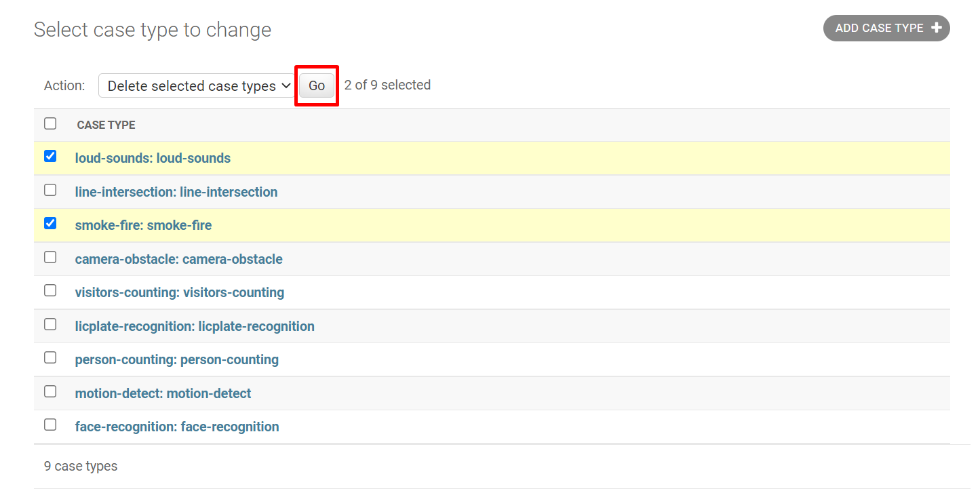The height and width of the screenshot is (491, 980).
Task: Uncheck the smoke-fire row checkbox
Action: [x=50, y=224]
